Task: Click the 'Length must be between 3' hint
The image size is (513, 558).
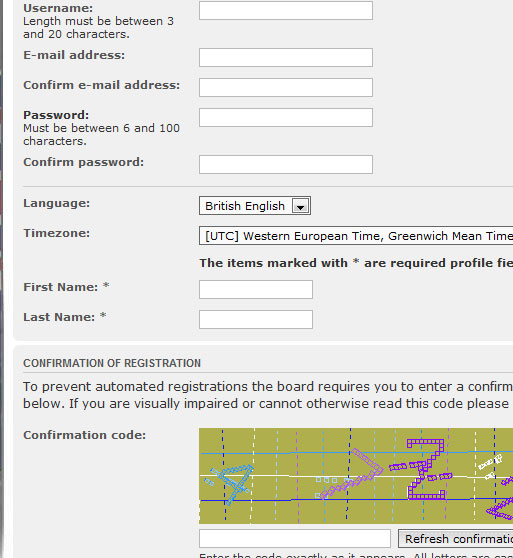Action: click(x=99, y=21)
